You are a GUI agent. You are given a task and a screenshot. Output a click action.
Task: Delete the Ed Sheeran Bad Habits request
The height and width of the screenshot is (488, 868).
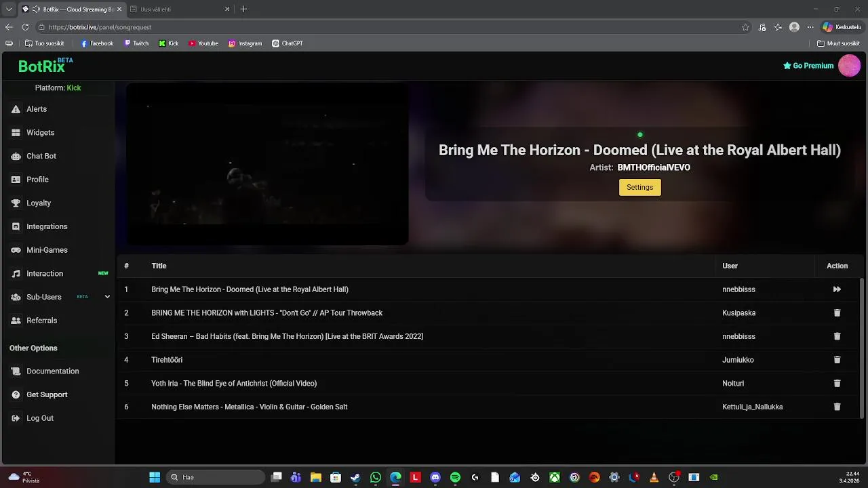837,336
